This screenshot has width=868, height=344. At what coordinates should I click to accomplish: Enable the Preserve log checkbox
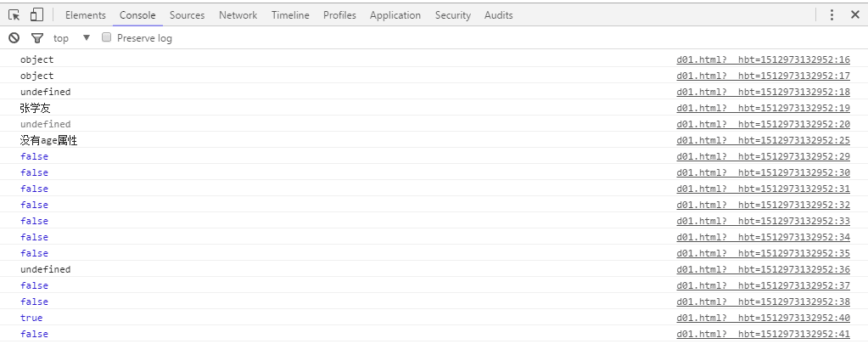(107, 38)
